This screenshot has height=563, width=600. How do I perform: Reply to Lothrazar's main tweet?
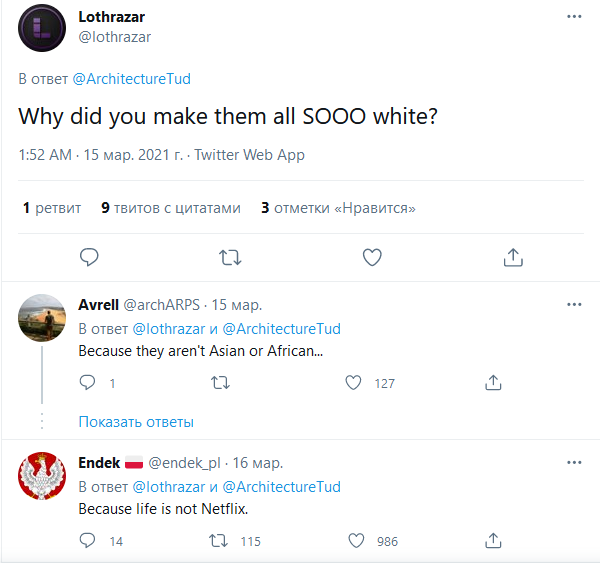point(89,257)
